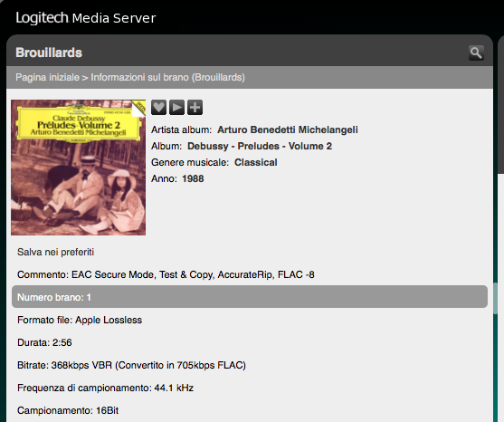Open the Préludes Volume 2 album cover

tap(78, 168)
